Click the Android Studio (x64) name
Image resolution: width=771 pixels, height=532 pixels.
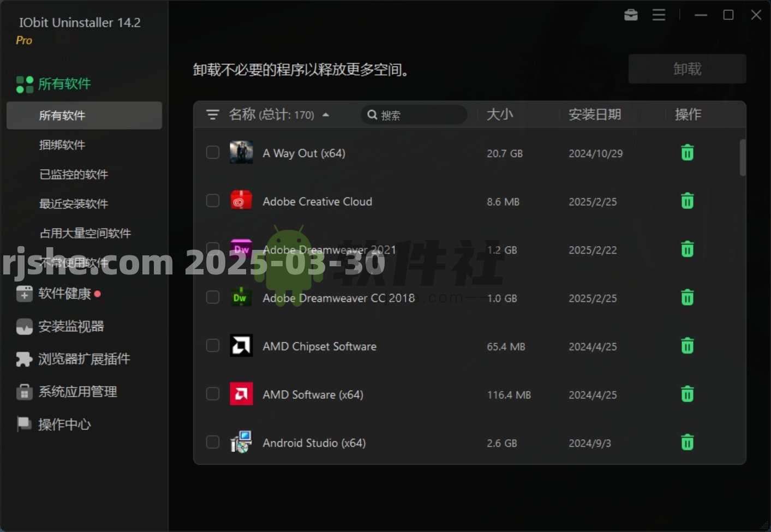click(314, 443)
